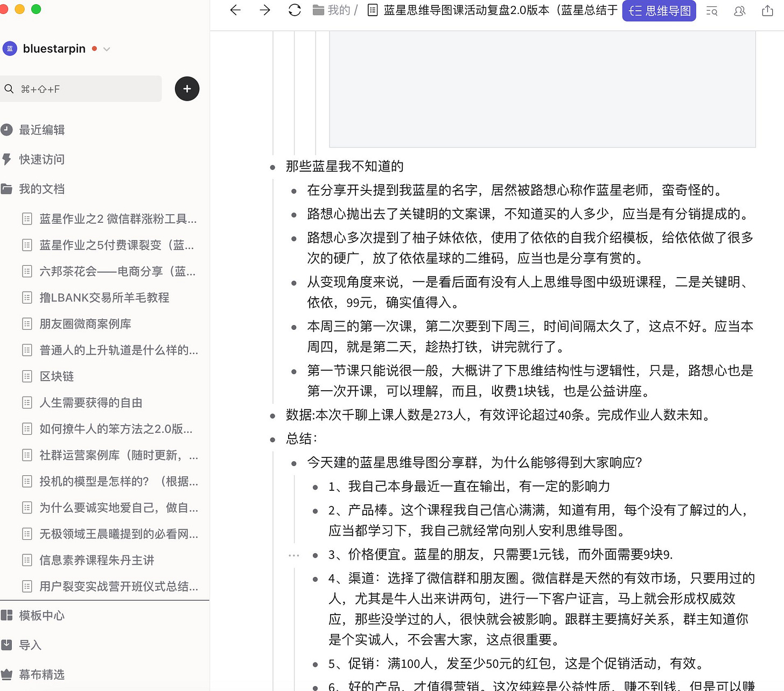
Task: Click bullet of 总结 node
Action: [x=272, y=440]
